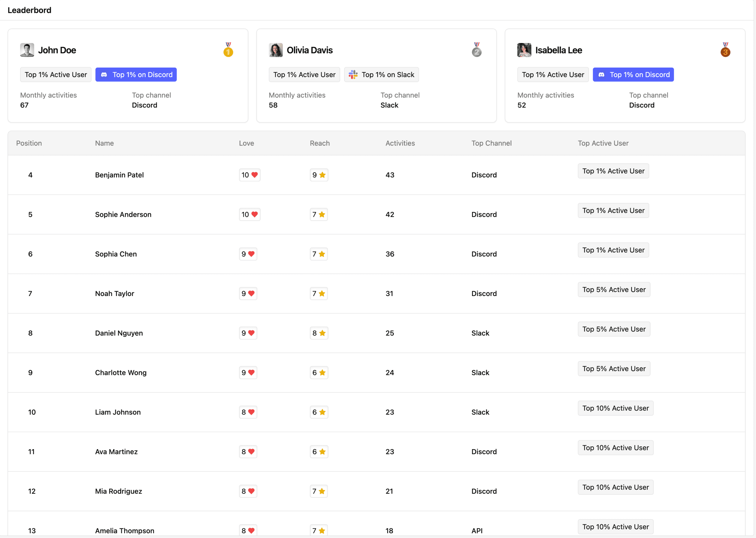This screenshot has width=756, height=538.
Task: Click the Name column header
Action: [x=104, y=143]
